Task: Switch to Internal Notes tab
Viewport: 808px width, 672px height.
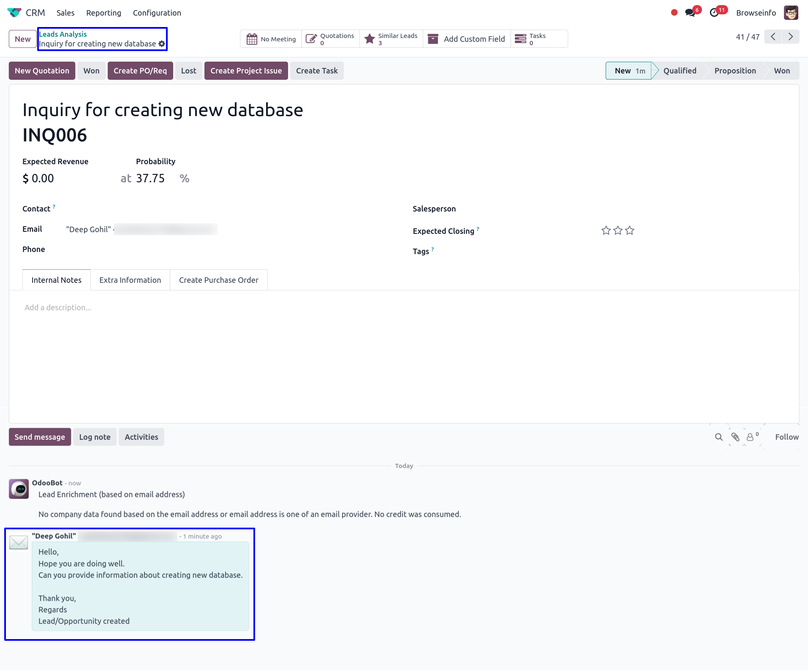Action: click(x=57, y=280)
